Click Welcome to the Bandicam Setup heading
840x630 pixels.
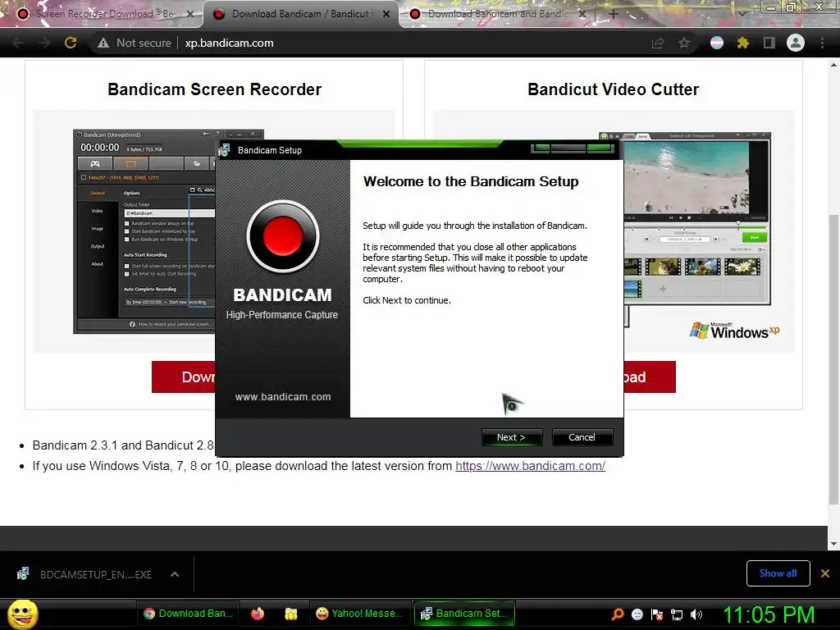(x=471, y=181)
